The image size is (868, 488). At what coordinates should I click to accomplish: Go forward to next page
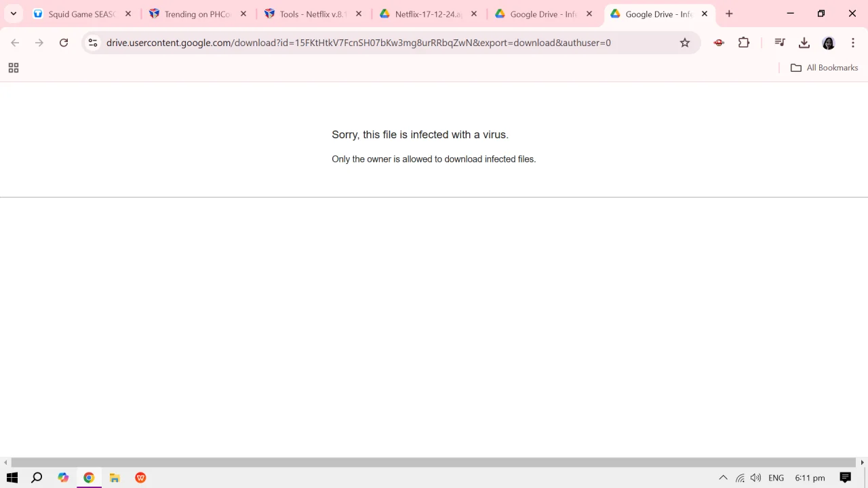[39, 43]
